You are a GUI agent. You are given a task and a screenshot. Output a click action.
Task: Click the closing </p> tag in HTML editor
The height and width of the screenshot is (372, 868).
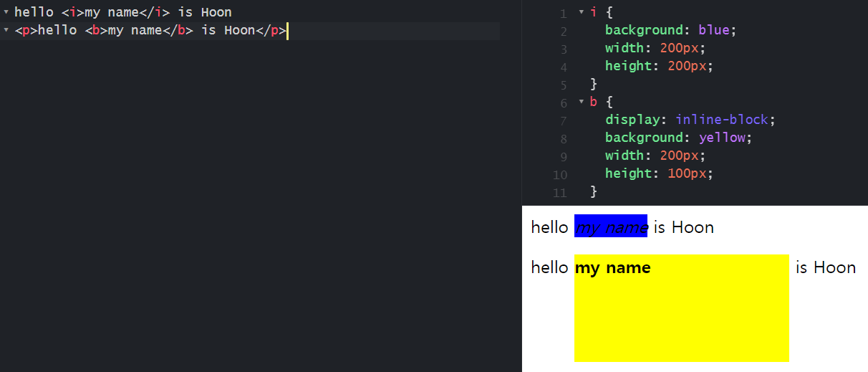tap(271, 30)
